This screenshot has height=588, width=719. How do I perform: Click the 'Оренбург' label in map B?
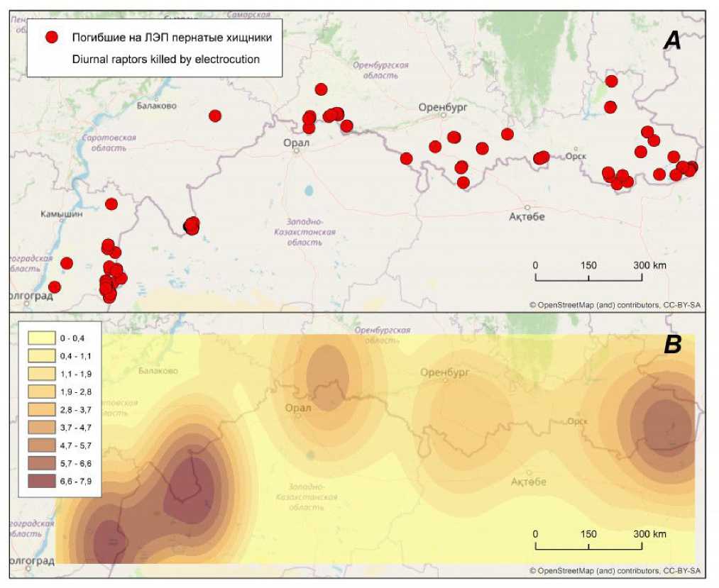pyautogui.click(x=445, y=372)
